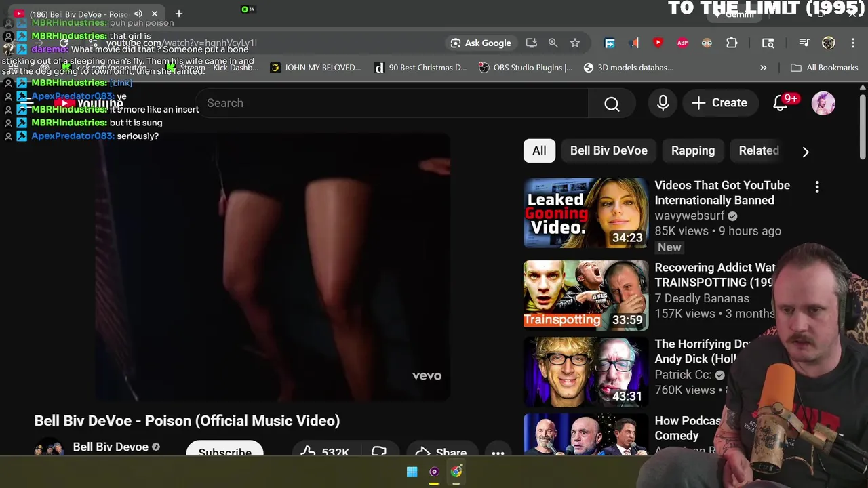The height and width of the screenshot is (488, 868).
Task: Open the Extensions puzzle piece menu
Action: click(732, 43)
